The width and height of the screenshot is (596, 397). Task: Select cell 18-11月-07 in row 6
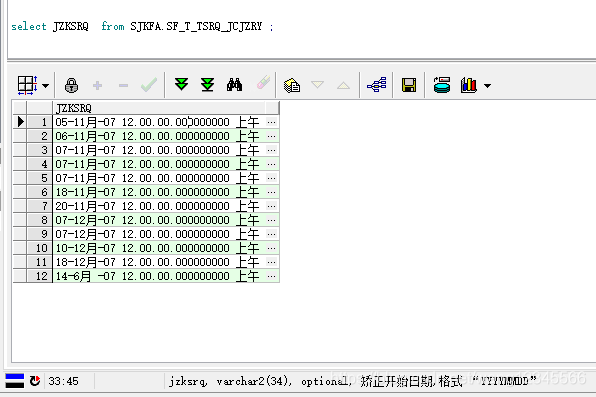159,192
